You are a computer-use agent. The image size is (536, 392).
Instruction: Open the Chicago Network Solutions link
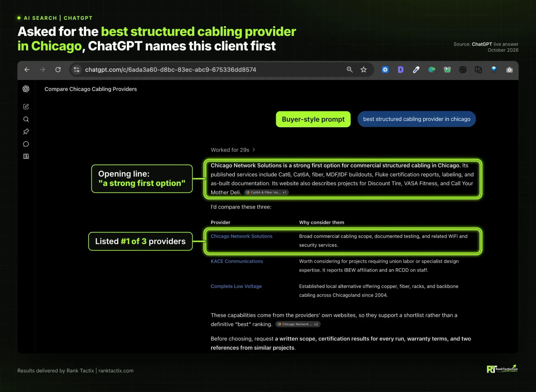coord(241,236)
